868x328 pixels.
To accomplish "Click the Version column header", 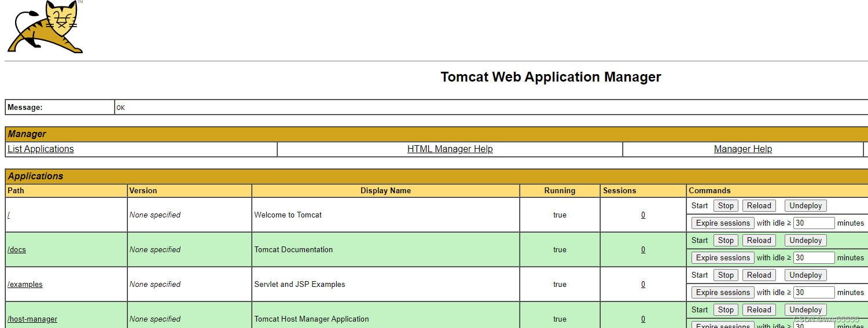I will tap(143, 190).
